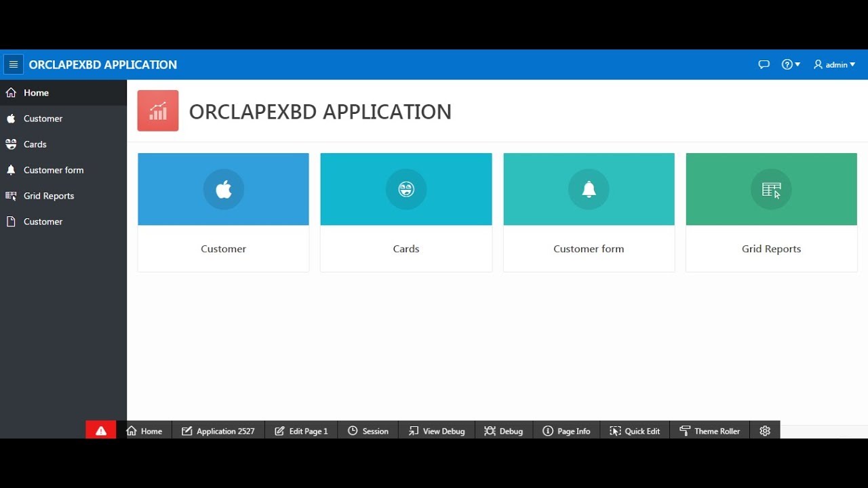The image size is (868, 488).
Task: Open Session in the developer toolbar
Action: tap(368, 431)
